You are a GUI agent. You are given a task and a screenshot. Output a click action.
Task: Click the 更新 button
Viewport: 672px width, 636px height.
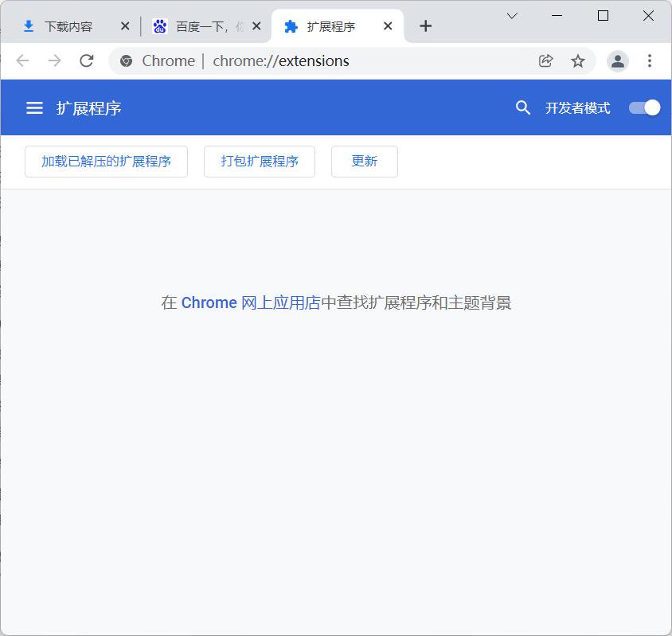(365, 162)
